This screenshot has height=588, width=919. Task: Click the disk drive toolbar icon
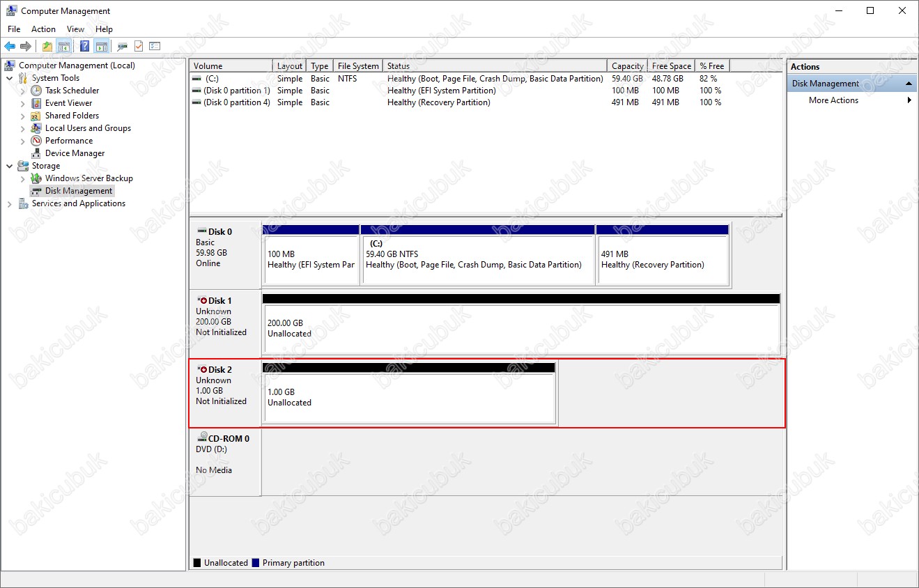122,47
